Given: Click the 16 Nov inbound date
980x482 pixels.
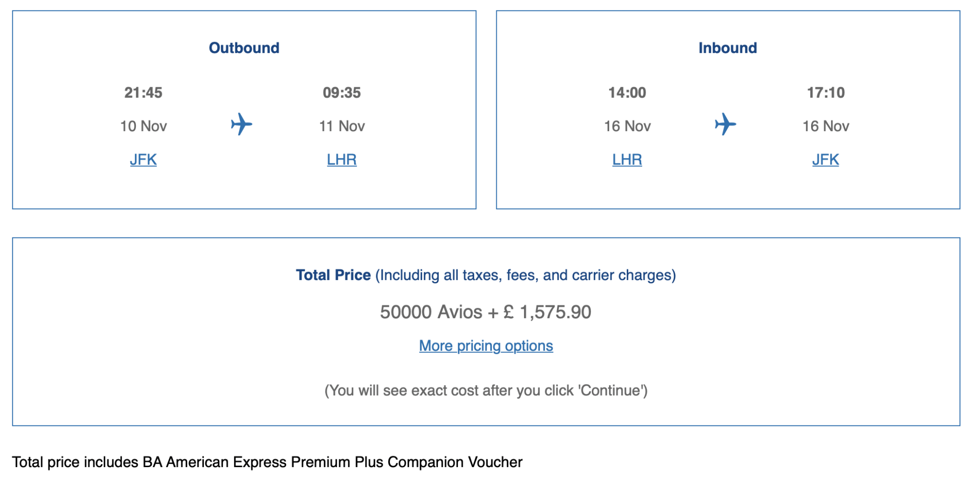Looking at the screenshot, I should click(x=627, y=126).
